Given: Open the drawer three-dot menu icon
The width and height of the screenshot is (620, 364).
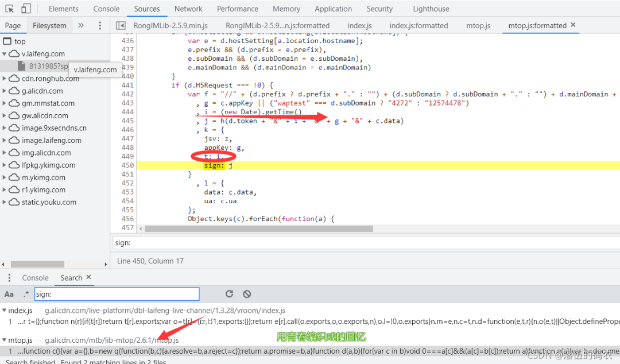Looking at the screenshot, I should coord(10,278).
